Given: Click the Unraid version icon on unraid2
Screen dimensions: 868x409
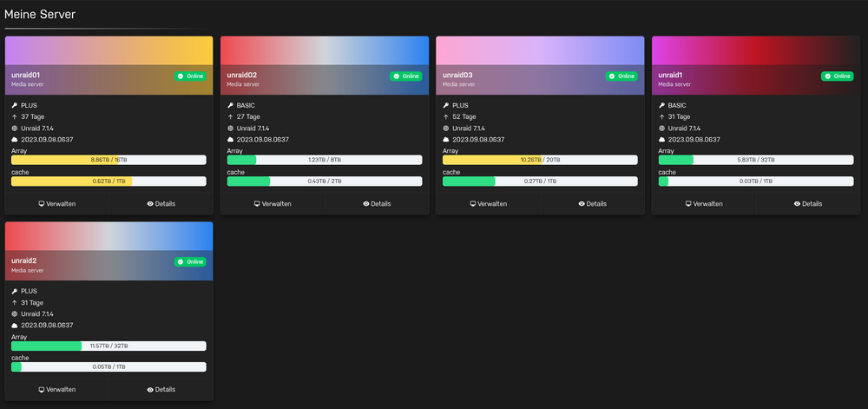Looking at the screenshot, I should [x=15, y=313].
